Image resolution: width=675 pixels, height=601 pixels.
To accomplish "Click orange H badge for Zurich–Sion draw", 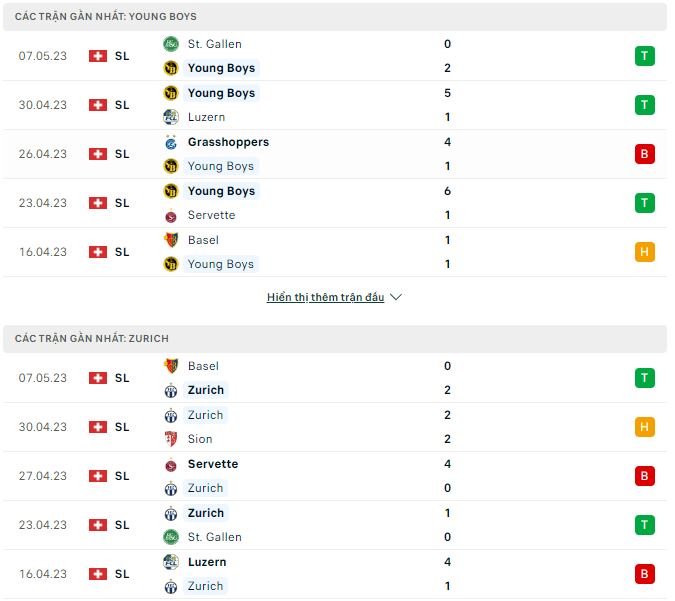I will click(645, 427).
